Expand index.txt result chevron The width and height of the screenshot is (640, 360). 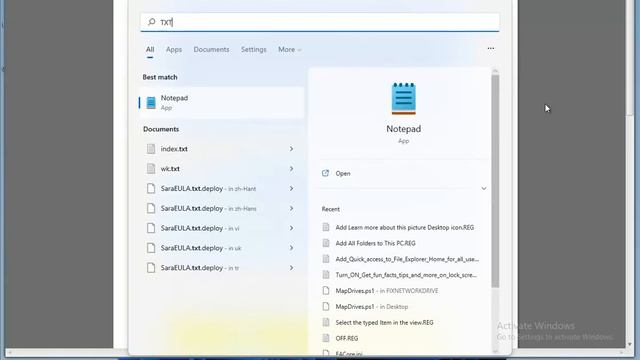pyautogui.click(x=291, y=149)
